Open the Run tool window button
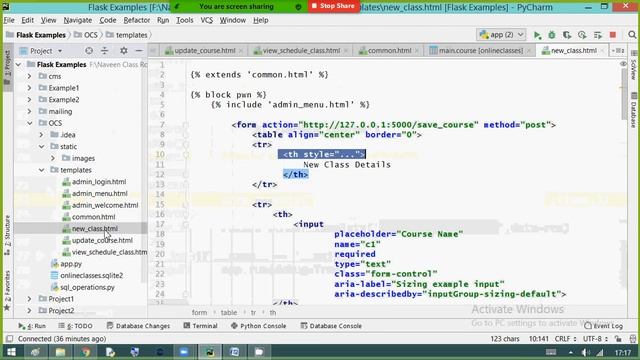 click(32, 326)
